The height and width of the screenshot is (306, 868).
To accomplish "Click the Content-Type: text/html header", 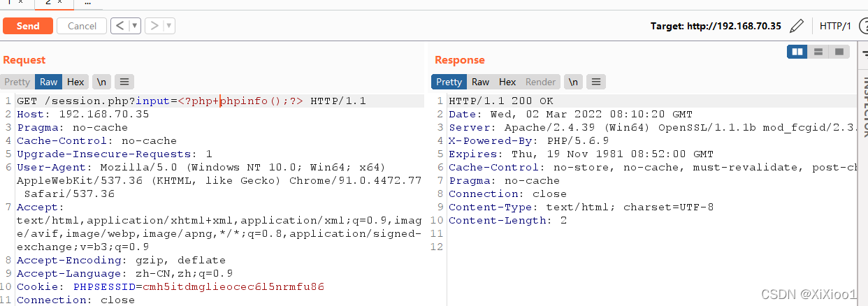I will [x=581, y=207].
